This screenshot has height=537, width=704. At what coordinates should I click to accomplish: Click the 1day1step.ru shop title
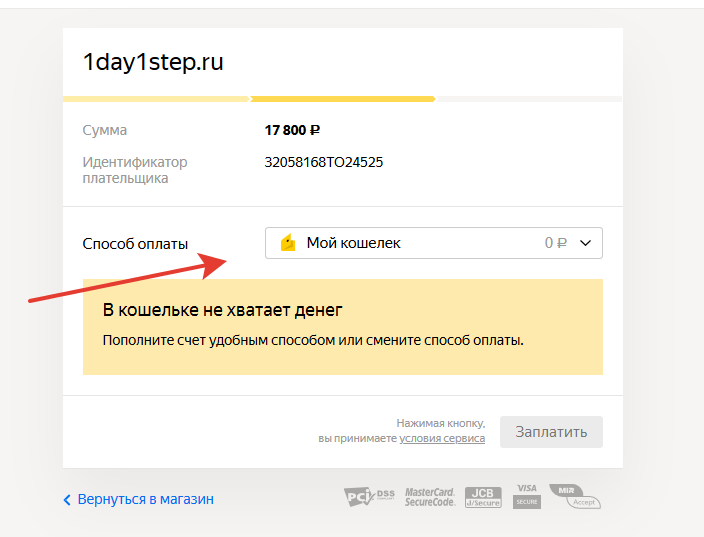[153, 62]
